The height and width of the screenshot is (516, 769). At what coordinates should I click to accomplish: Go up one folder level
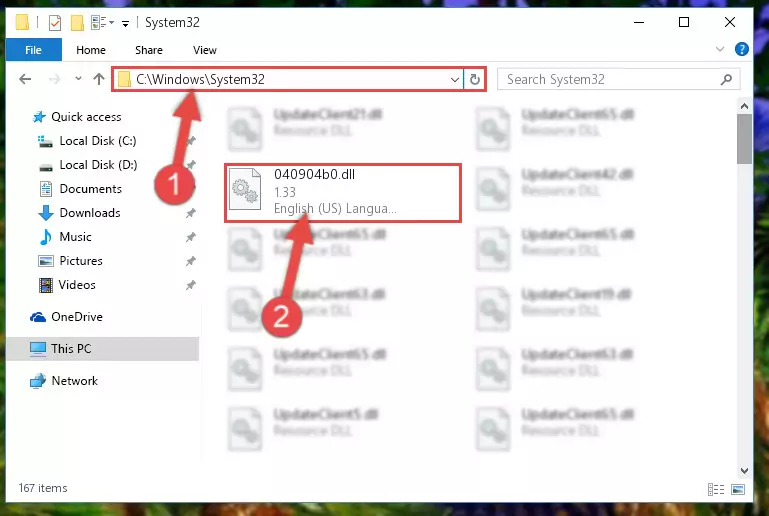click(x=99, y=79)
